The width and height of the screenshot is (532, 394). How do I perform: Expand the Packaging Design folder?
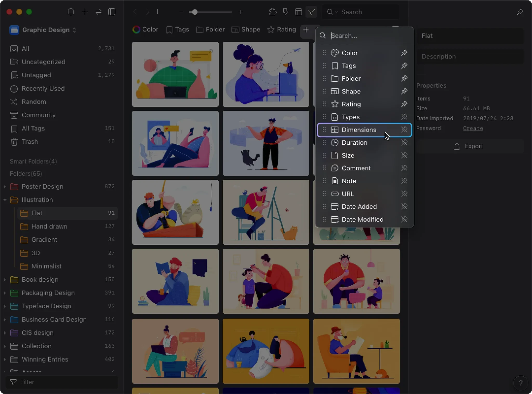tap(5, 293)
